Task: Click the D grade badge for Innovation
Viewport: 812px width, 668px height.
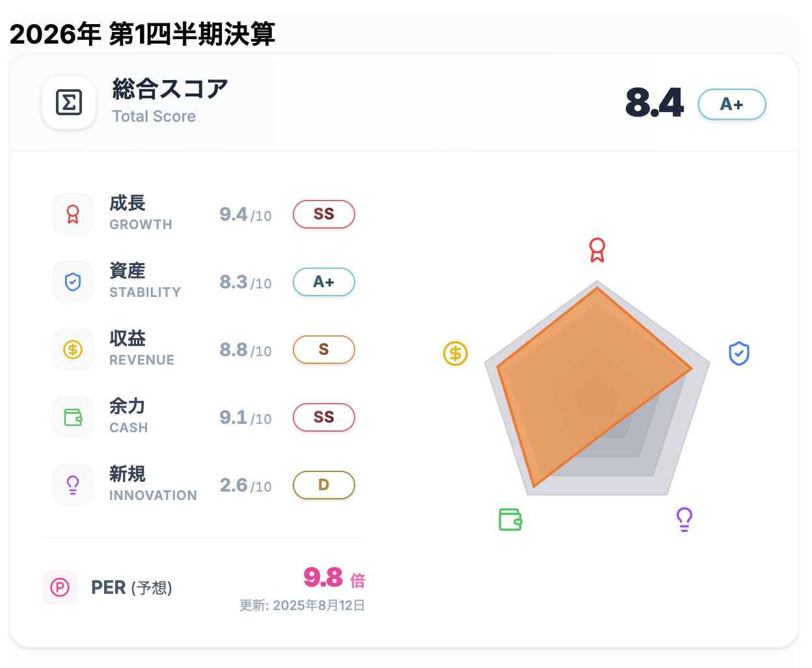Action: (x=324, y=485)
